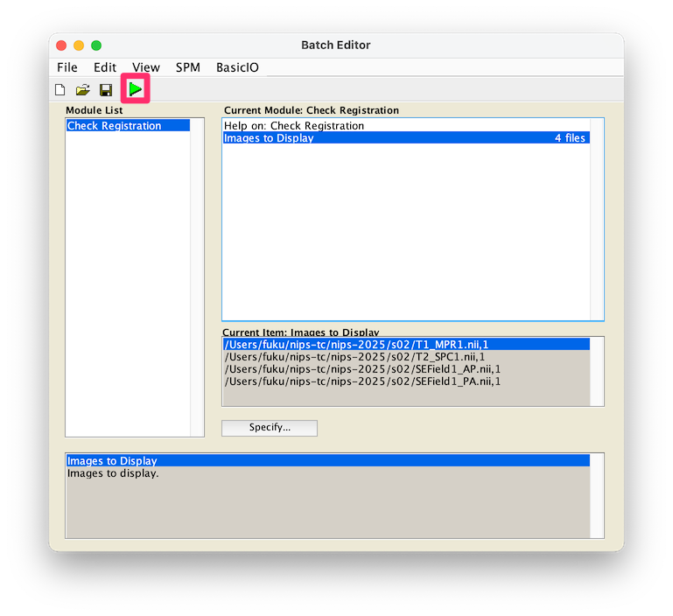Screen dimensions: 673x616
Task: Open the SPM menu
Action: tap(187, 67)
